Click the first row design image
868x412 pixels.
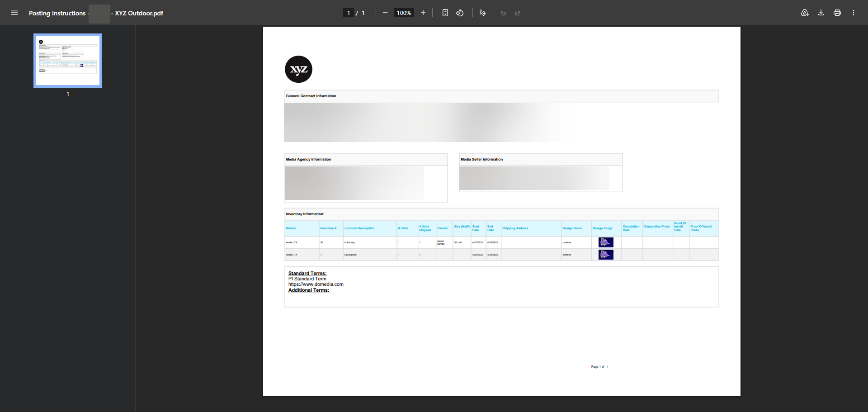pyautogui.click(x=606, y=242)
